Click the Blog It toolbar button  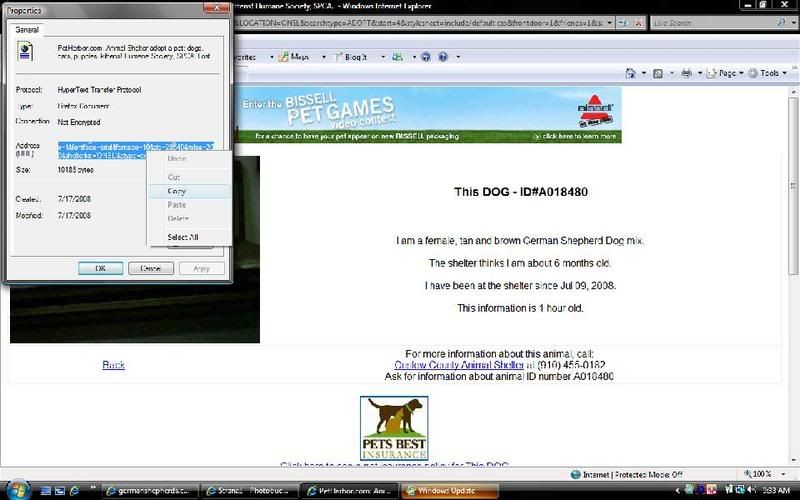(351, 57)
